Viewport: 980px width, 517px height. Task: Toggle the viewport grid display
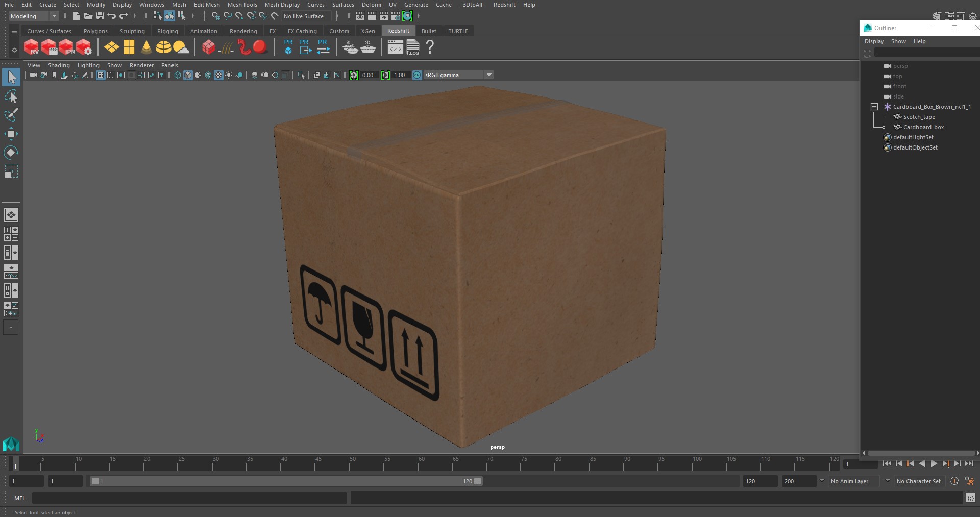pyautogui.click(x=101, y=75)
